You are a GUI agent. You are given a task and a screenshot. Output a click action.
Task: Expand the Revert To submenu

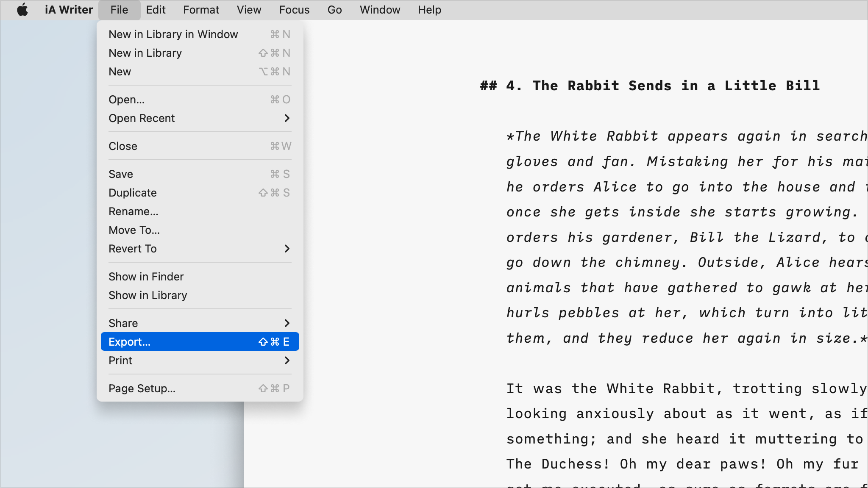click(200, 249)
